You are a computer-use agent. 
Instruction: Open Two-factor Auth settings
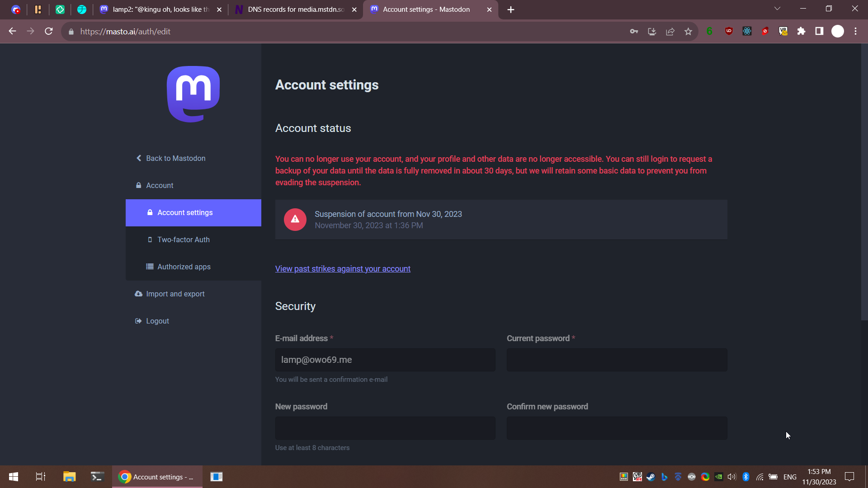183,239
